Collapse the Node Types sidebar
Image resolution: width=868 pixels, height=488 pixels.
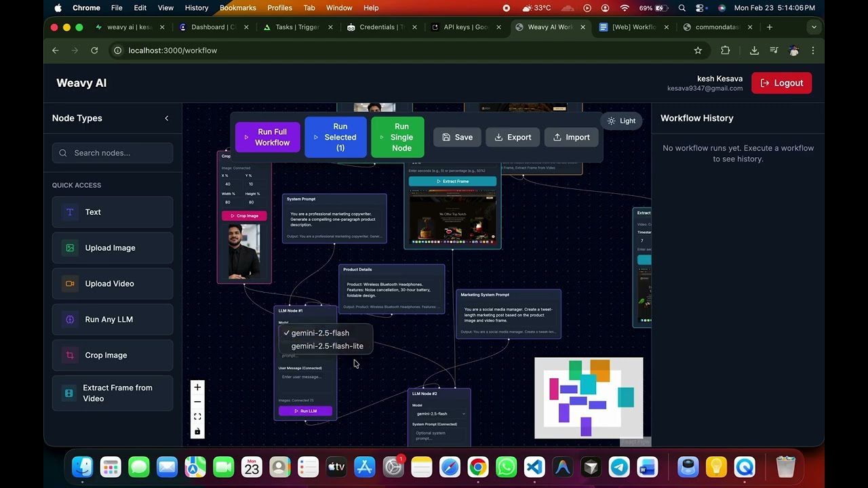[x=167, y=118]
